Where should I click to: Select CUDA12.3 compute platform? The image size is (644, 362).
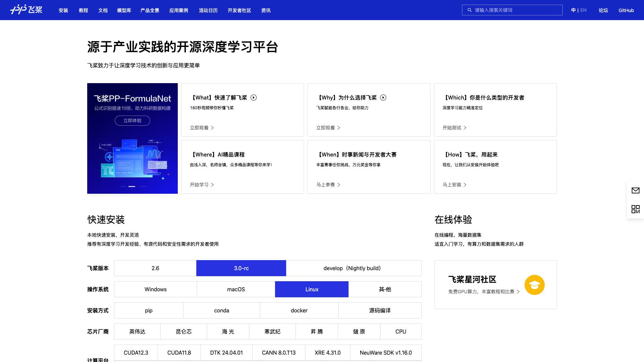pos(136,353)
